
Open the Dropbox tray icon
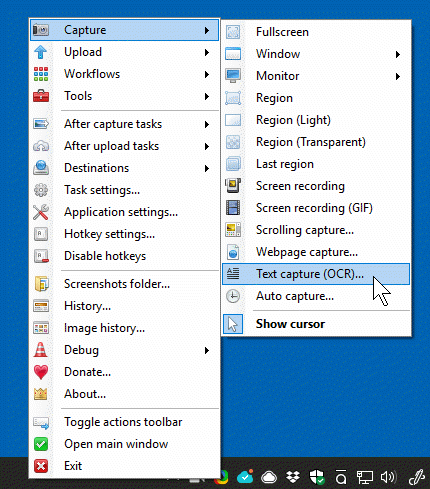pyautogui.click(x=293, y=477)
